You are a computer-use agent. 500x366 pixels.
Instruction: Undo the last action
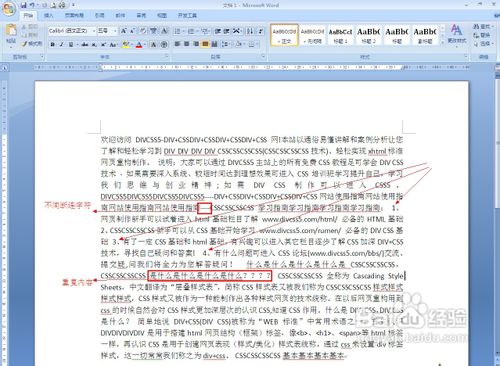pos(32,5)
